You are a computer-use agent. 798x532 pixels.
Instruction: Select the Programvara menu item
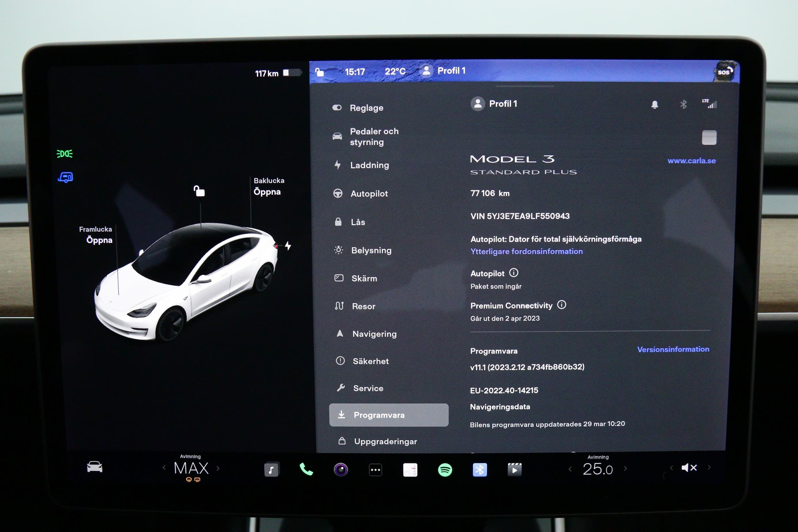click(389, 415)
